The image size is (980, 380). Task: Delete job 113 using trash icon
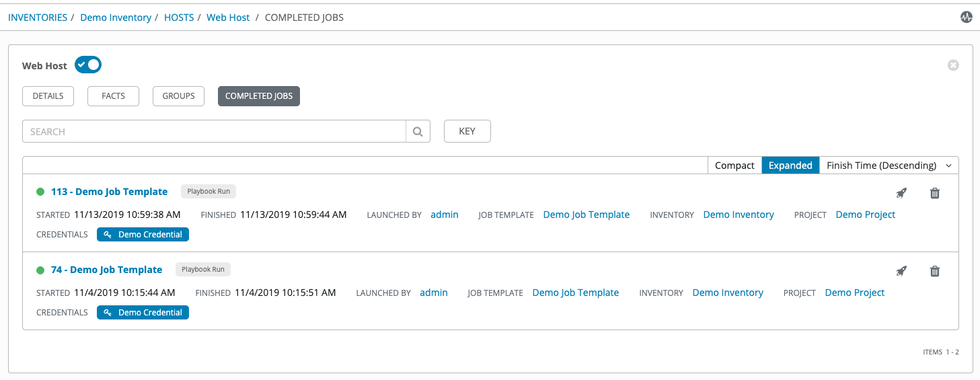tap(934, 193)
